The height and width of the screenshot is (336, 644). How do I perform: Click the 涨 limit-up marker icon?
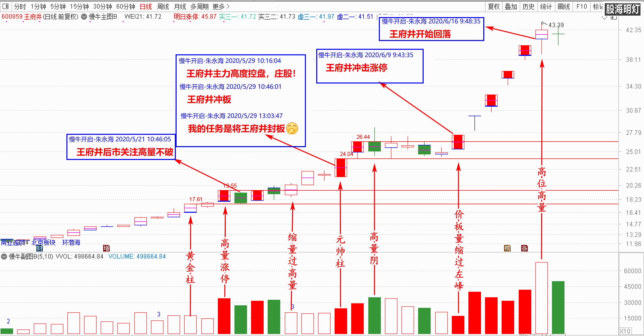click(525, 248)
